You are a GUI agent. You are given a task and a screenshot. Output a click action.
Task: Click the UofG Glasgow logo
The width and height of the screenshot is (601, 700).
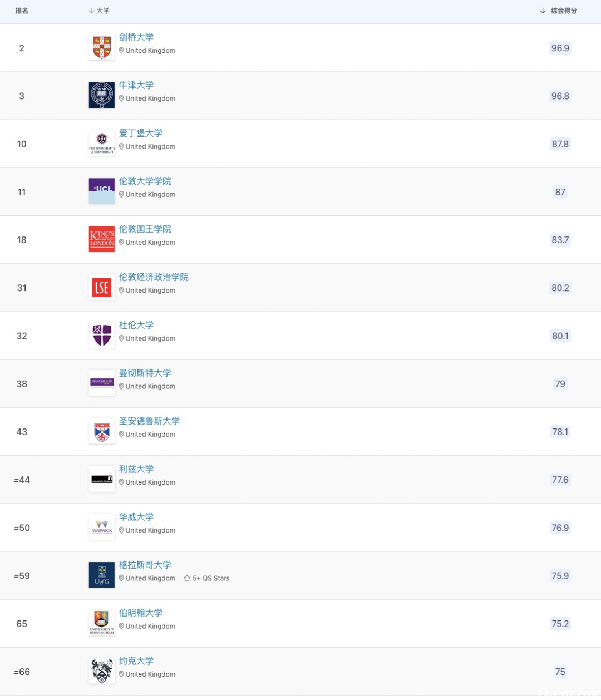[102, 575]
